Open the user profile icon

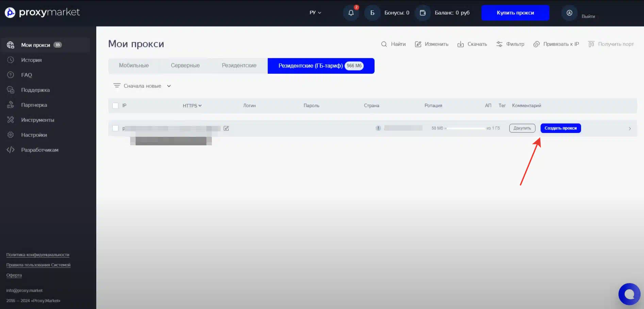click(x=569, y=13)
